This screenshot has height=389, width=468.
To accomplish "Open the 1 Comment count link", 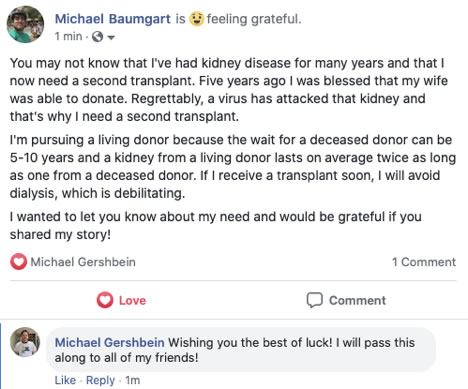I will click(x=424, y=262).
